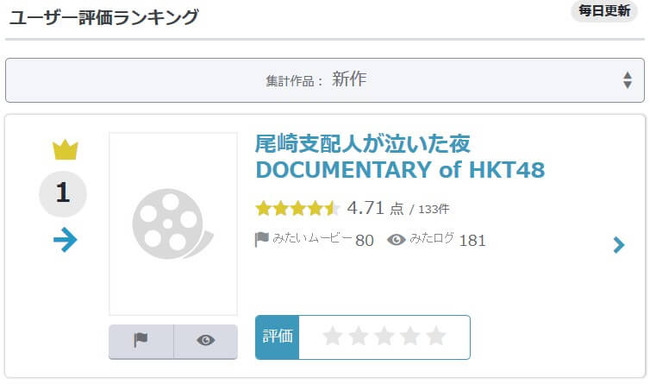
Task: Select the number 1 rank badge
Action: [63, 194]
